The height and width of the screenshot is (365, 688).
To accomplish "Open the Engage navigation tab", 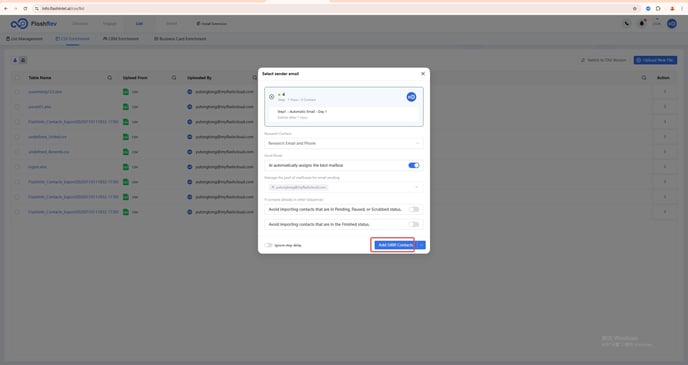I will pyautogui.click(x=110, y=24).
